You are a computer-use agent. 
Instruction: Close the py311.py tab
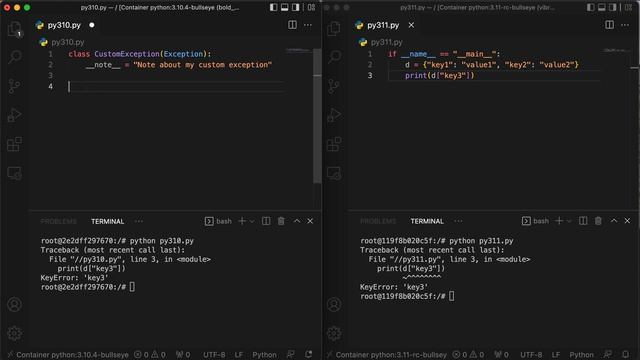[x=411, y=25]
